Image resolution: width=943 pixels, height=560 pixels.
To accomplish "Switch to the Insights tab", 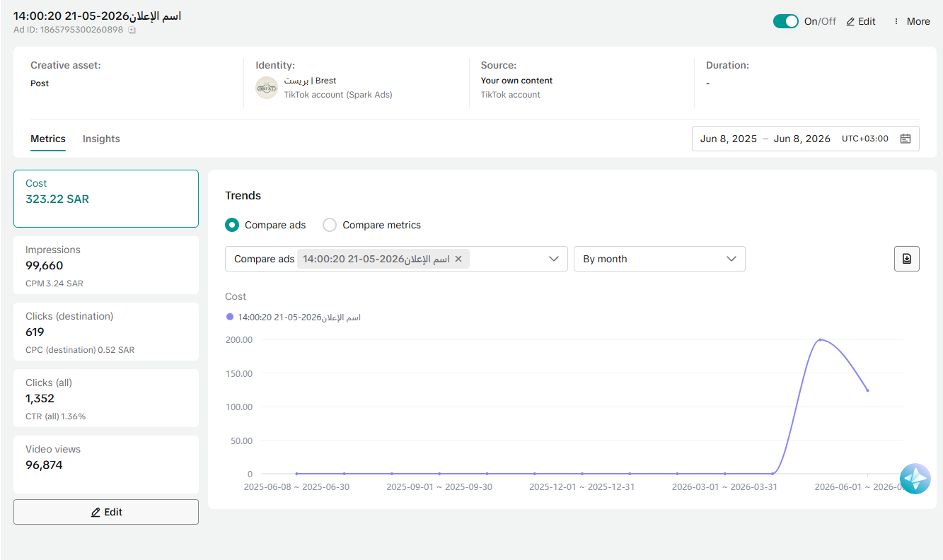I will click(101, 139).
